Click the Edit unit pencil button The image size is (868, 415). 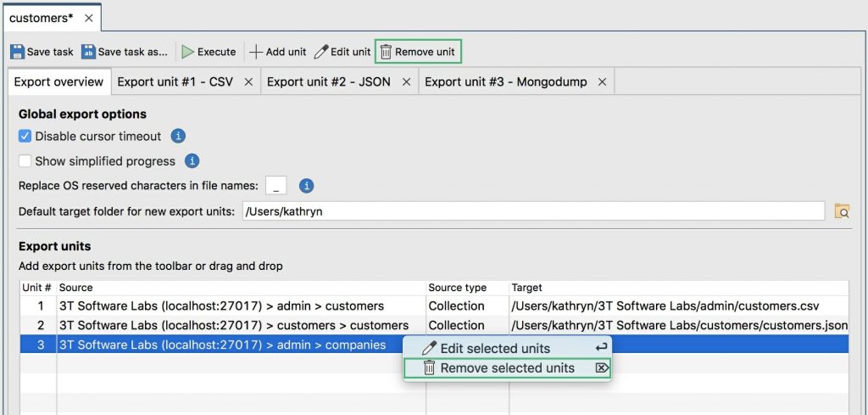pos(342,52)
